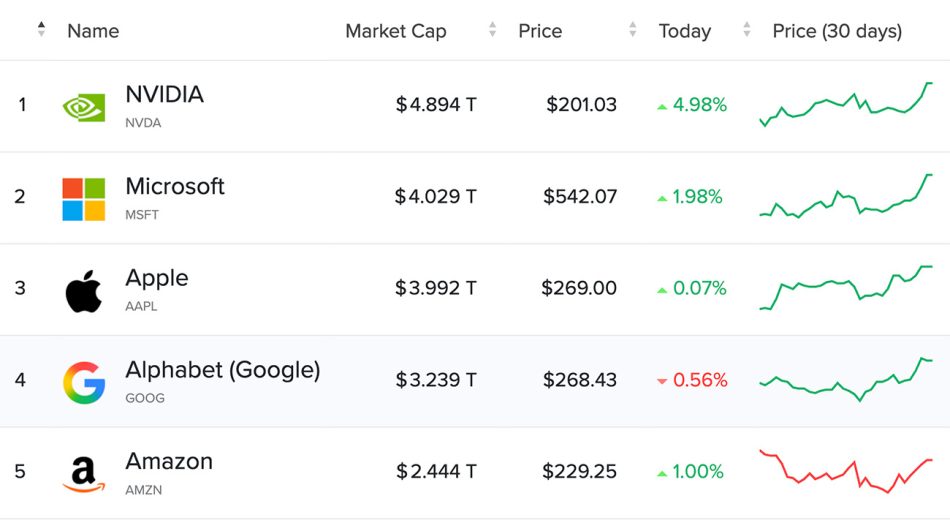Sort table by Market Cap arrows
Screen dimensions: 950x523
(x=492, y=30)
